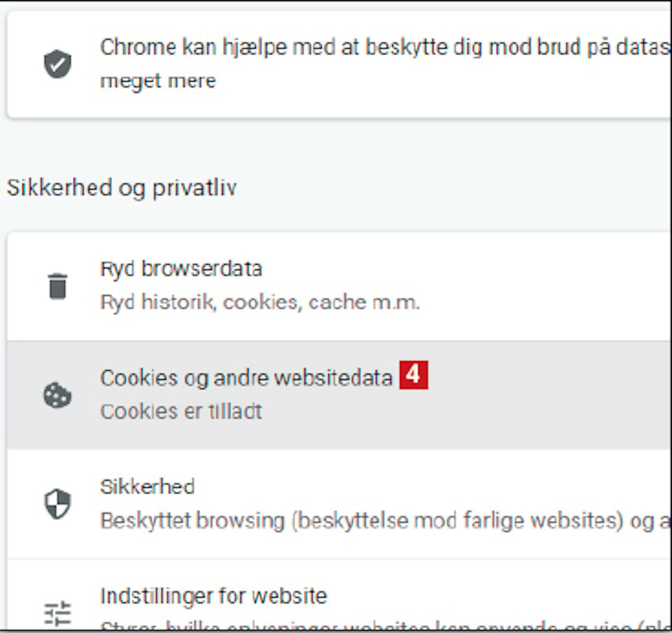This screenshot has width=672, height=633.
Task: Click the safety check shield icon
Action: click(x=57, y=64)
